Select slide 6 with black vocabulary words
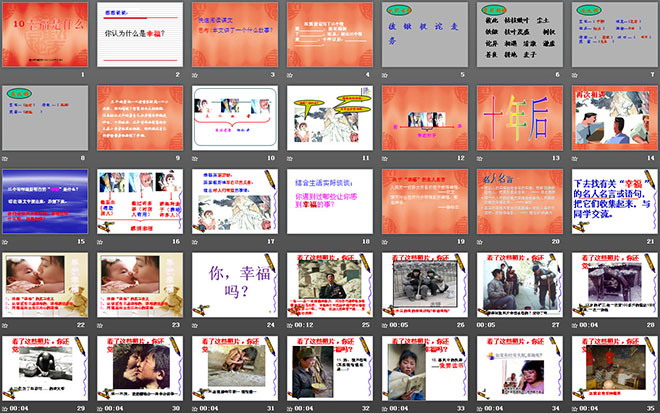This screenshot has height=413, width=660. 520,35
